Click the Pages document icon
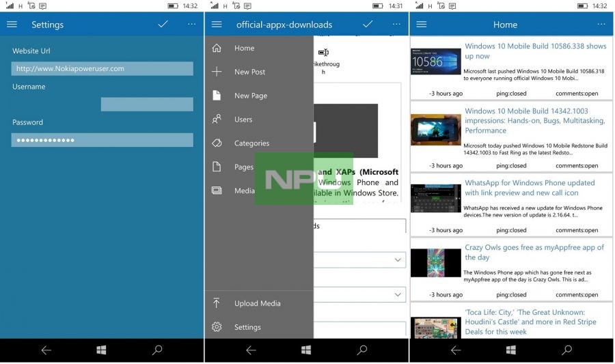This screenshot has width=615, height=364. (x=217, y=167)
